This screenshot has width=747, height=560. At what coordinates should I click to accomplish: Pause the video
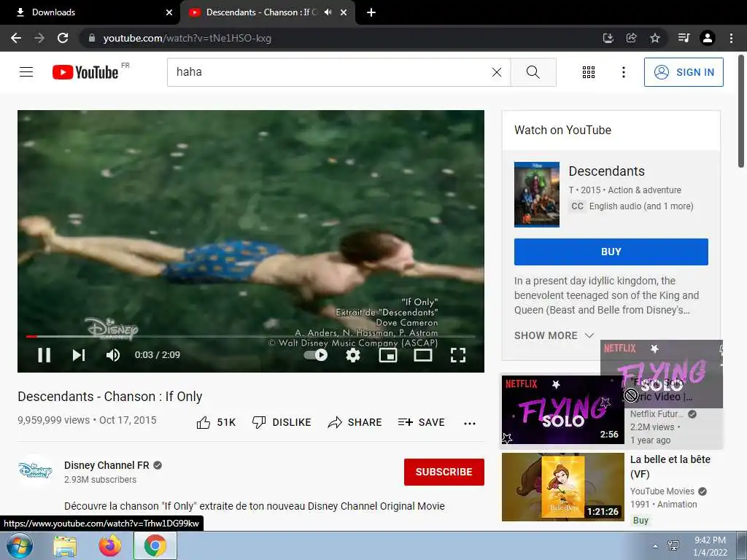(x=44, y=355)
